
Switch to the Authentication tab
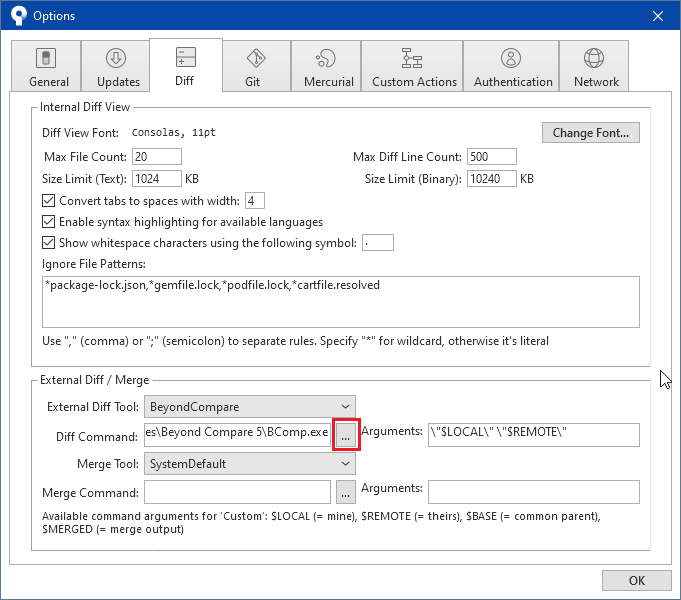511,66
